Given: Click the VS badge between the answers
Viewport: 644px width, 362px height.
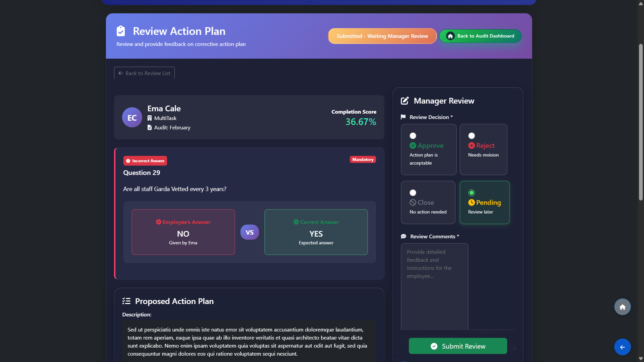Looking at the screenshot, I should click(250, 232).
